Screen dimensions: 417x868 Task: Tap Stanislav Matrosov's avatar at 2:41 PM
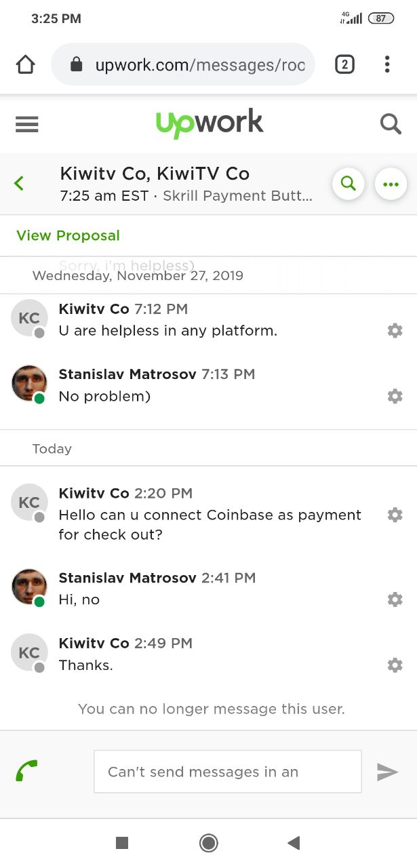29,587
